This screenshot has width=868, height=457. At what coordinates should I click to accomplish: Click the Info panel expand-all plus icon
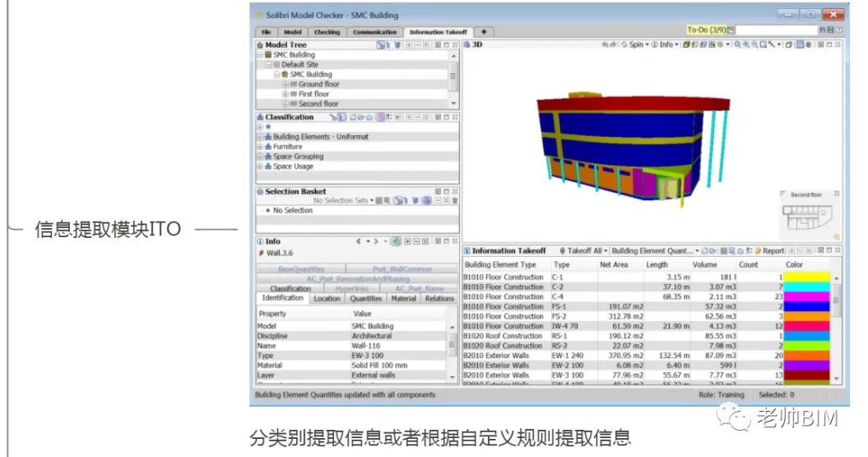[408, 241]
